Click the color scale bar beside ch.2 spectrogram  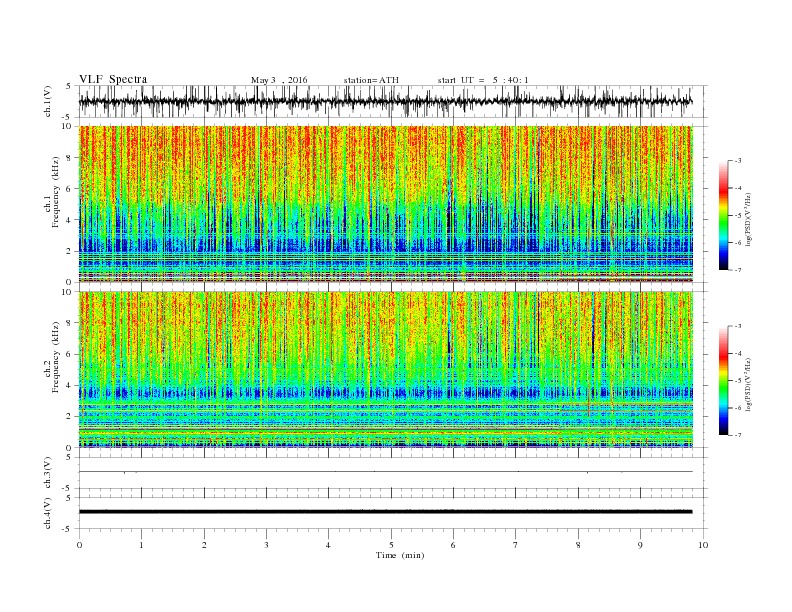click(x=724, y=381)
